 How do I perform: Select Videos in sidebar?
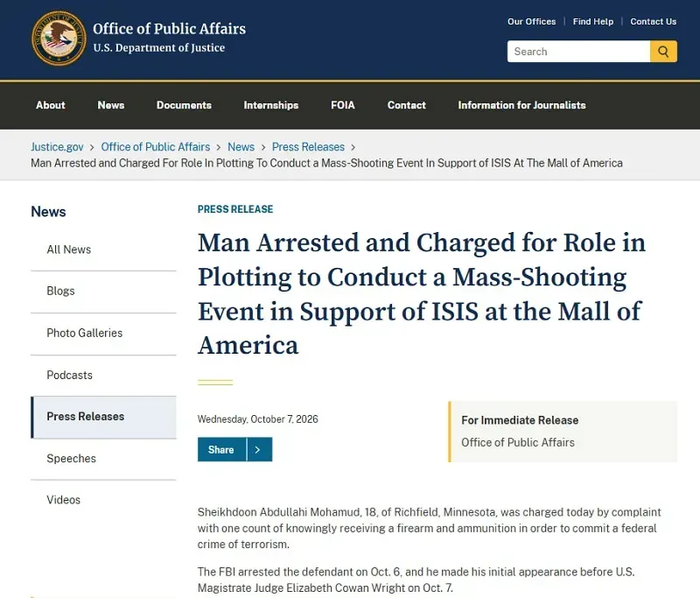(103, 500)
